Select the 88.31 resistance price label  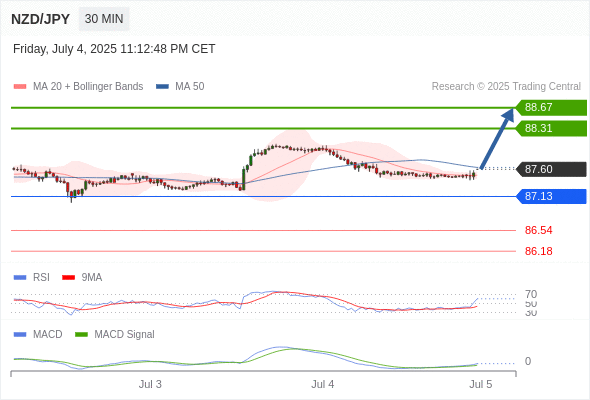(x=551, y=128)
